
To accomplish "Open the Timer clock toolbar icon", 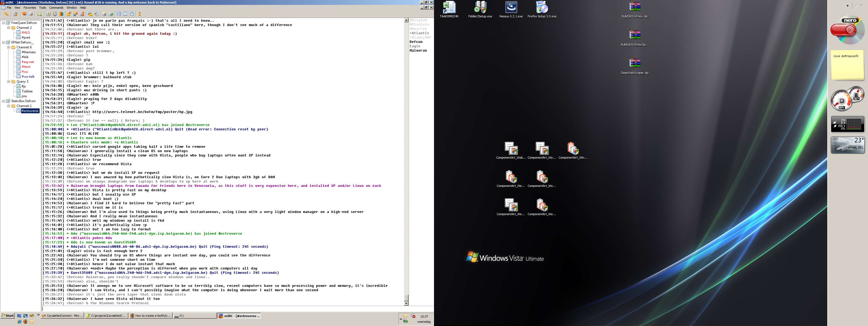I will click(55, 14).
